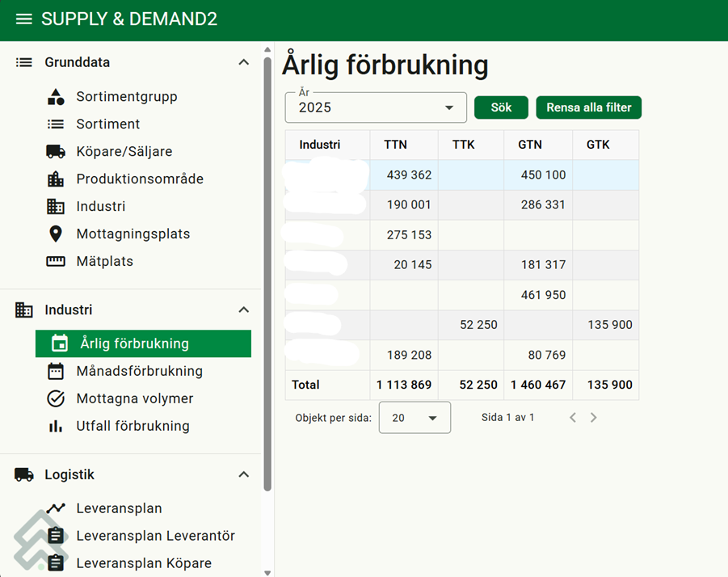The width and height of the screenshot is (728, 577).
Task: Click the Mottagningsplats location pin icon
Action: point(56,234)
